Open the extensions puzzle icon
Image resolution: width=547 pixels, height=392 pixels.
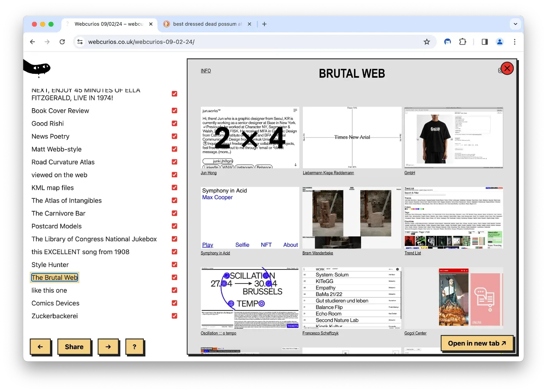[463, 42]
